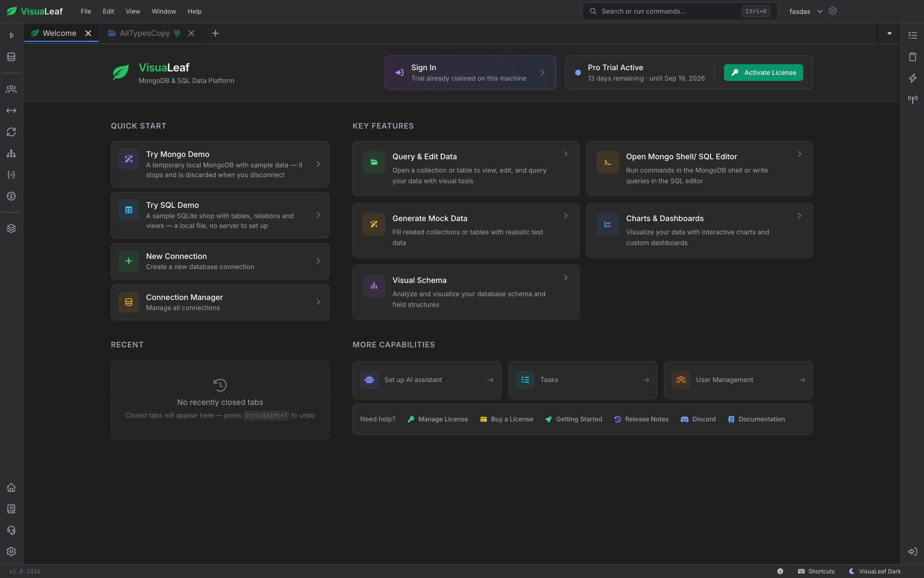Image resolution: width=924 pixels, height=578 pixels.
Task: Click the clipboard icon in right panel
Action: pyautogui.click(x=912, y=57)
